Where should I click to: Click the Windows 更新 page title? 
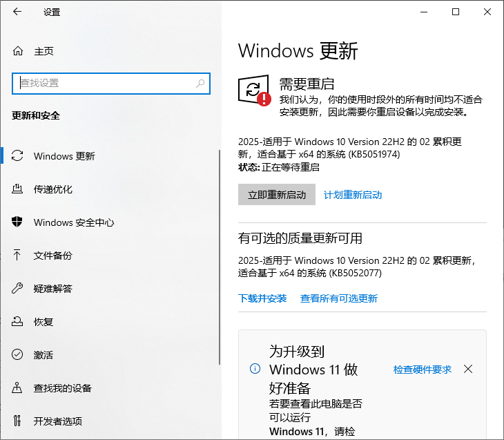click(x=298, y=51)
